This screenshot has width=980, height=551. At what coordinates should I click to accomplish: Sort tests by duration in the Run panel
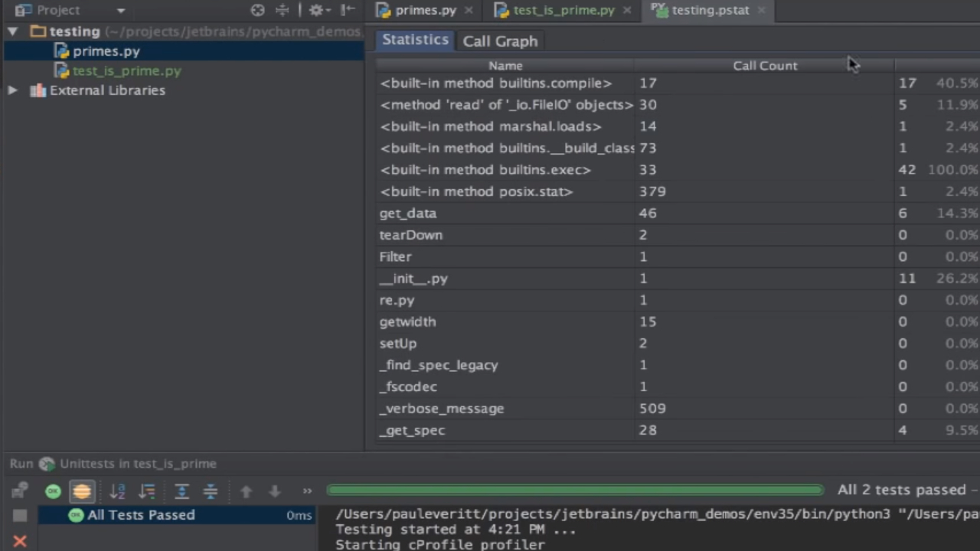[145, 491]
